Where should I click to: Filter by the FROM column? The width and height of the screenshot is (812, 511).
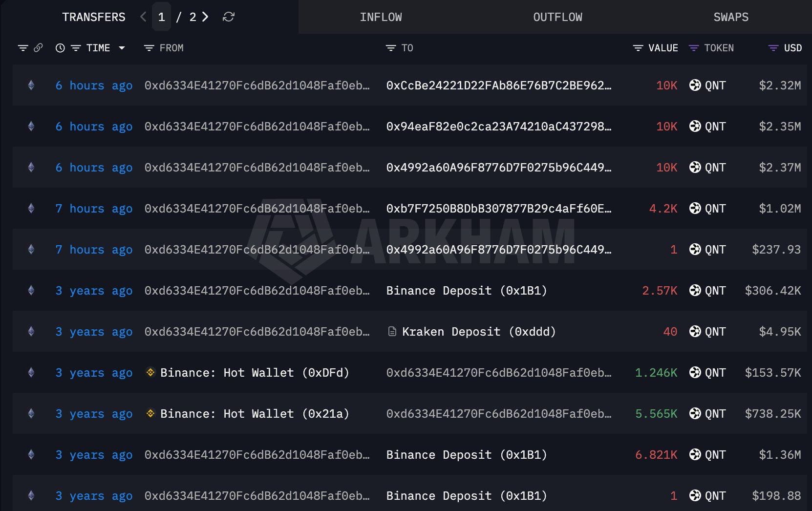pos(149,48)
